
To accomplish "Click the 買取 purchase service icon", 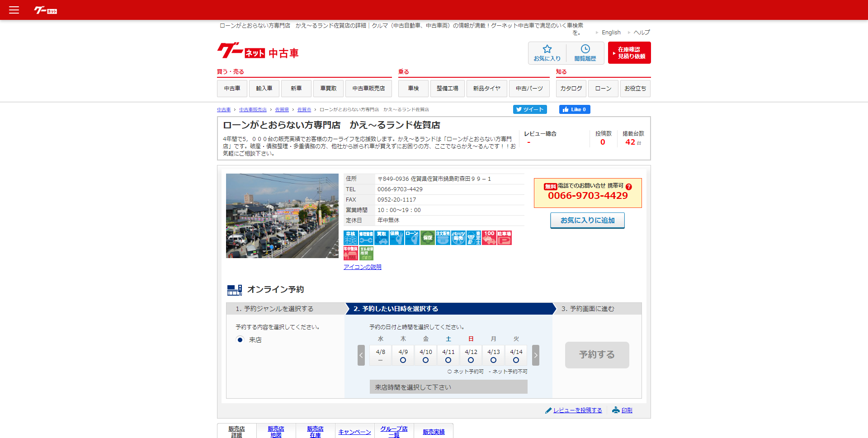I will pyautogui.click(x=382, y=238).
